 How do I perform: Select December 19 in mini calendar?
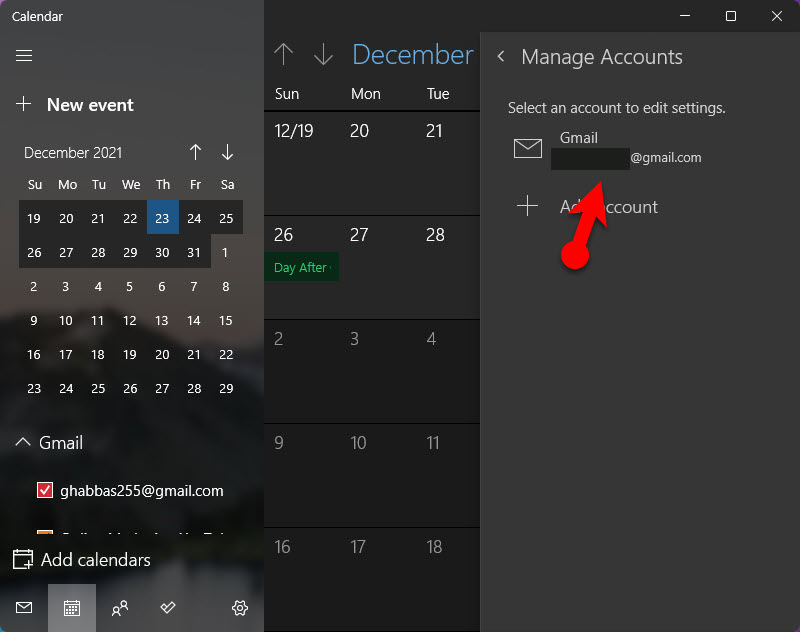click(x=34, y=218)
